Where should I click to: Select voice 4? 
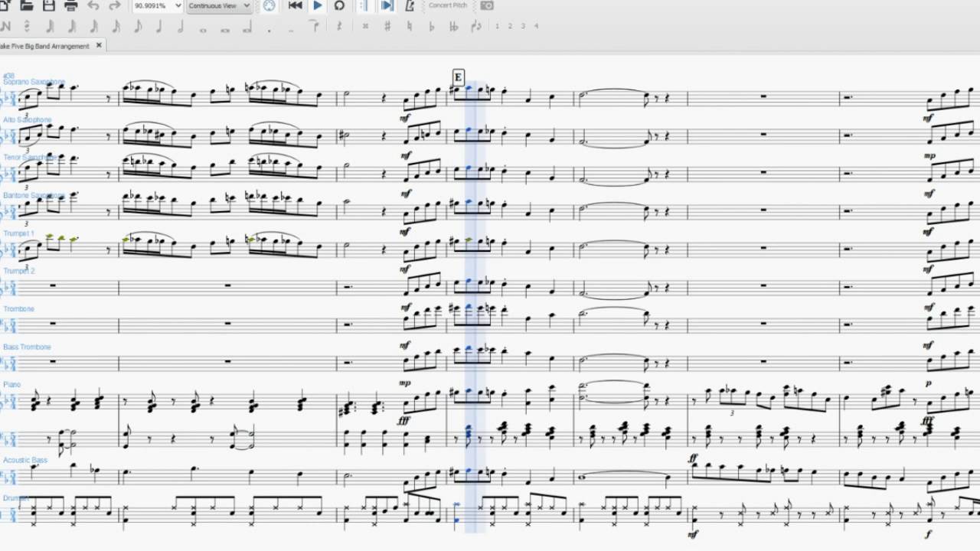point(536,26)
